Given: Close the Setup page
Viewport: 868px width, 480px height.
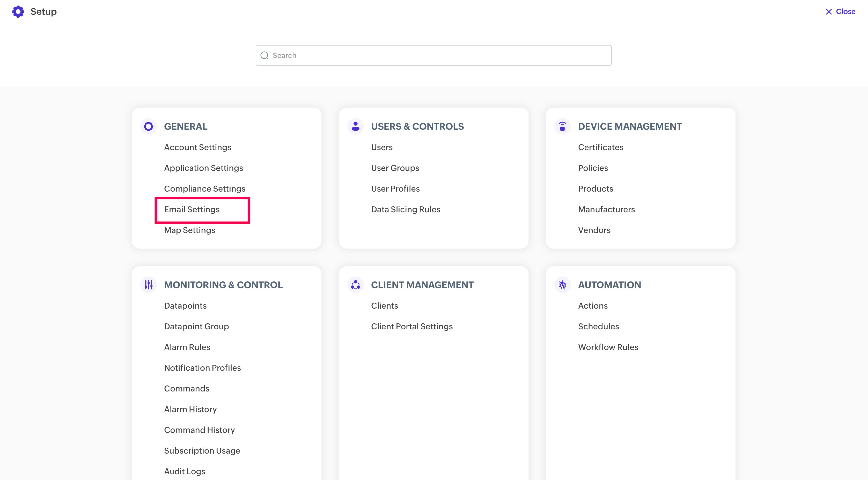Looking at the screenshot, I should point(840,11).
